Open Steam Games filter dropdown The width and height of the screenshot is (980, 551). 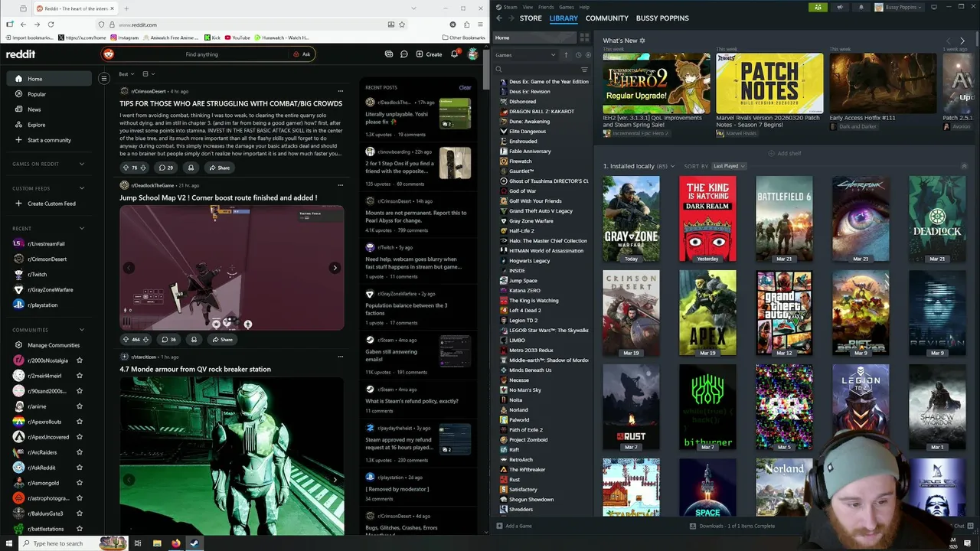pos(525,55)
